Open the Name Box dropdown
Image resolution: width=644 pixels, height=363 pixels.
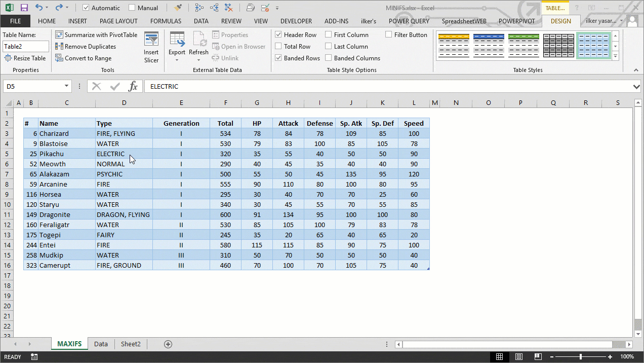click(x=65, y=86)
